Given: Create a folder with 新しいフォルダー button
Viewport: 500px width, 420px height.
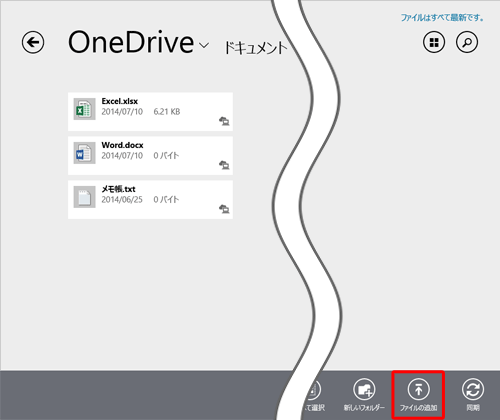Looking at the screenshot, I should tap(364, 395).
